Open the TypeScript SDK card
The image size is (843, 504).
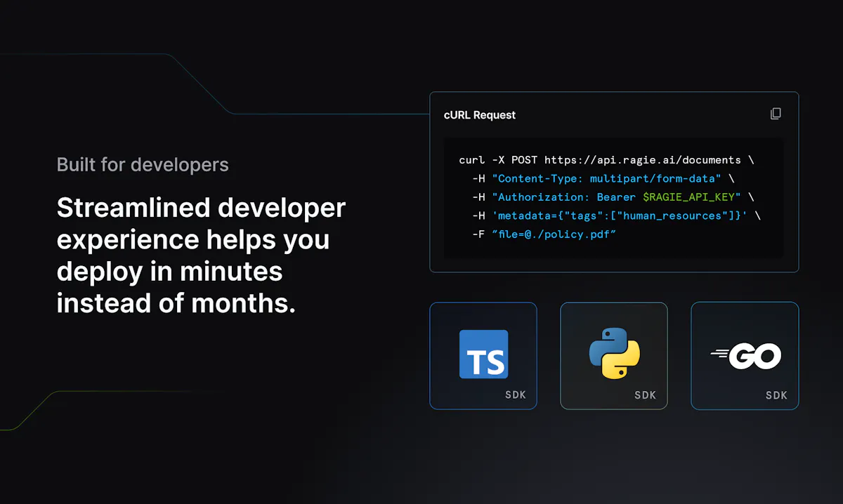pos(483,356)
